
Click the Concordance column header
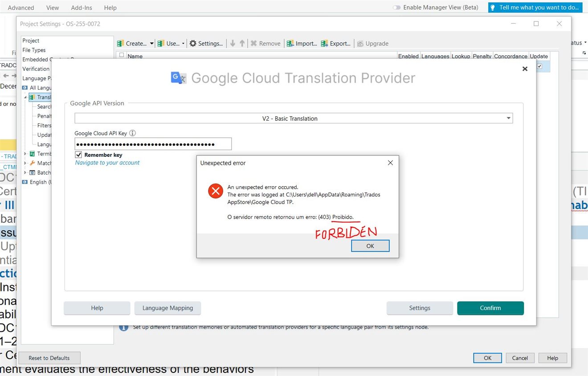coord(510,56)
